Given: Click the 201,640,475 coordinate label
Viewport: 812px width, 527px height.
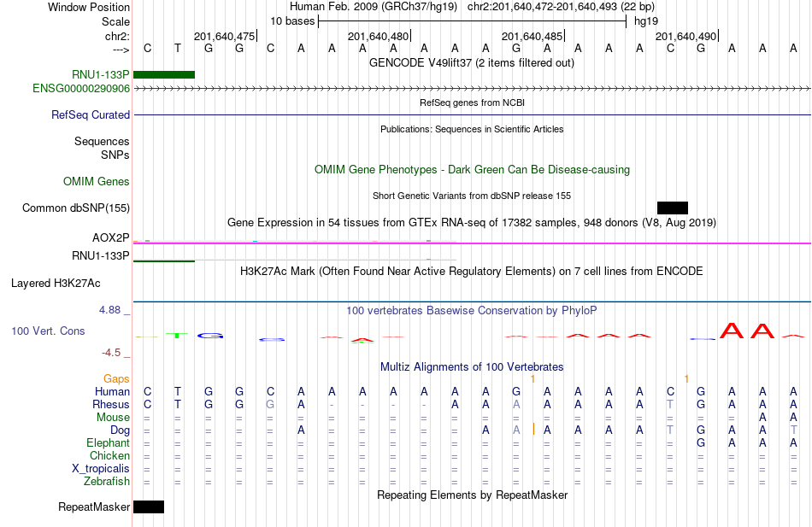Looking at the screenshot, I should click(225, 36).
